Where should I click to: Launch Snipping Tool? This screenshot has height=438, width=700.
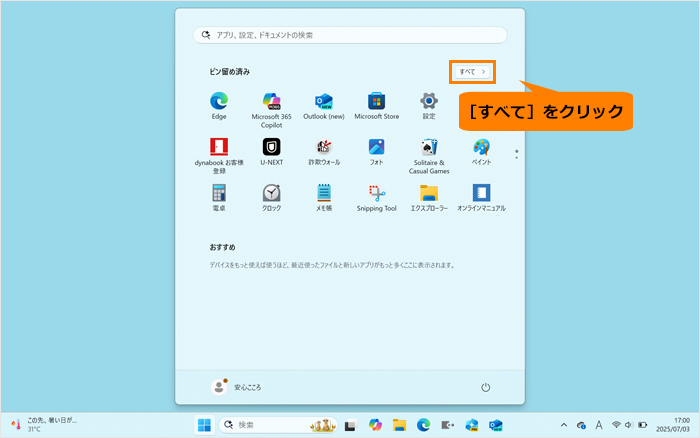point(376,198)
